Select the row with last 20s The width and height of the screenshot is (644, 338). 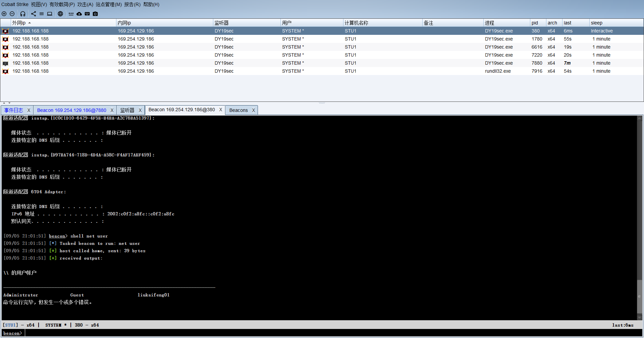322,55
